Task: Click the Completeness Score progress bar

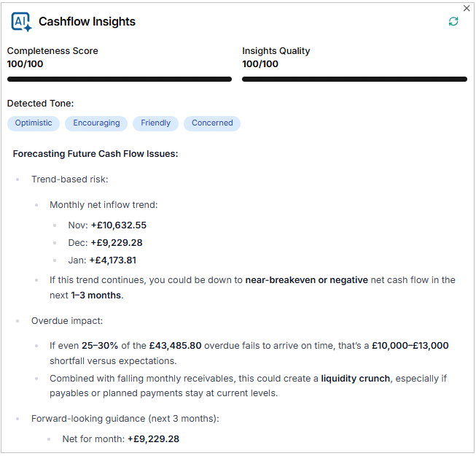Action: 120,79
